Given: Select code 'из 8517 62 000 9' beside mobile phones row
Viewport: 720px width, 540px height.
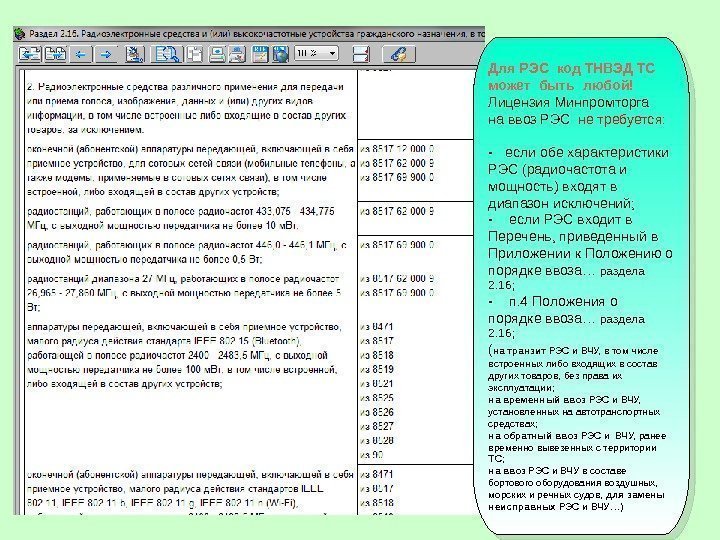Looking at the screenshot, I should pyautogui.click(x=397, y=163).
